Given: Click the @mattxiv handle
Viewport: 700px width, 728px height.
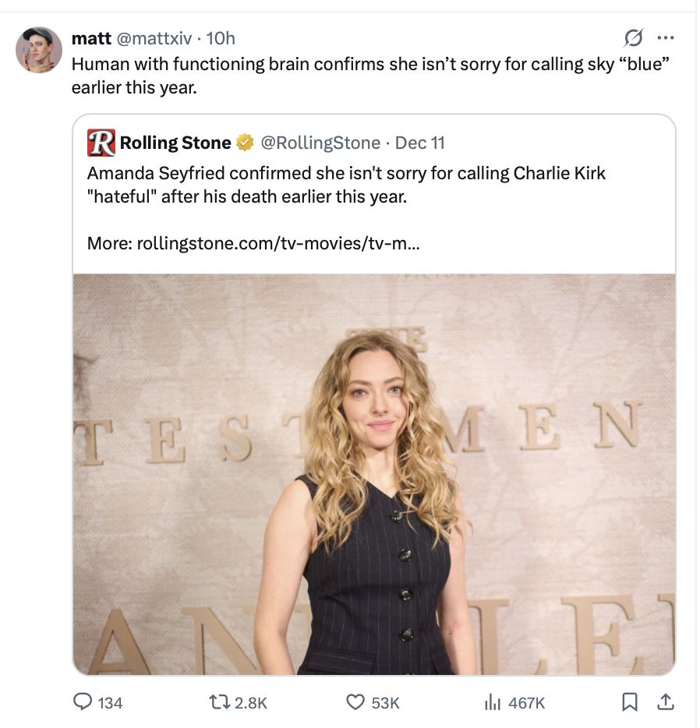Looking at the screenshot, I should pyautogui.click(x=154, y=37).
